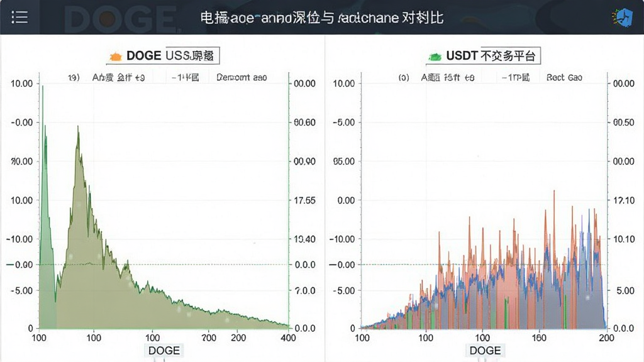Click the blue shield icon in header
Screen dimensions: 644x362
coord(623,18)
